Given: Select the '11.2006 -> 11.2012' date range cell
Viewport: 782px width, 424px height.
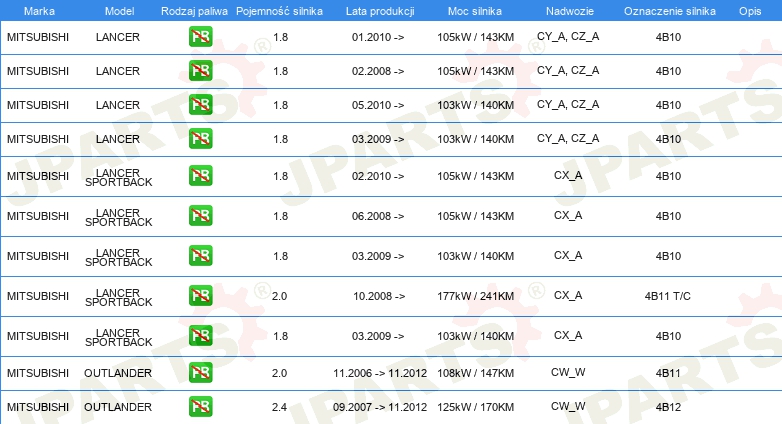Looking at the screenshot, I should coord(380,373).
